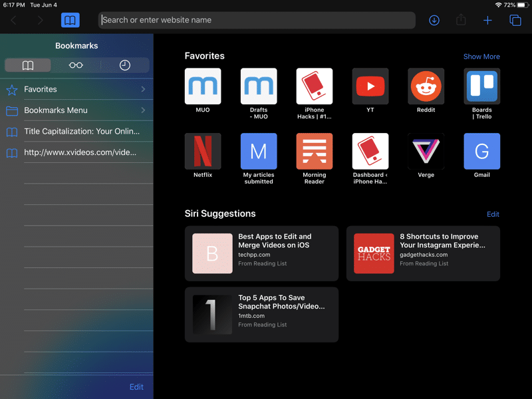Tap the Share icon in the toolbar
This screenshot has width=532, height=399.
pyautogui.click(x=461, y=21)
